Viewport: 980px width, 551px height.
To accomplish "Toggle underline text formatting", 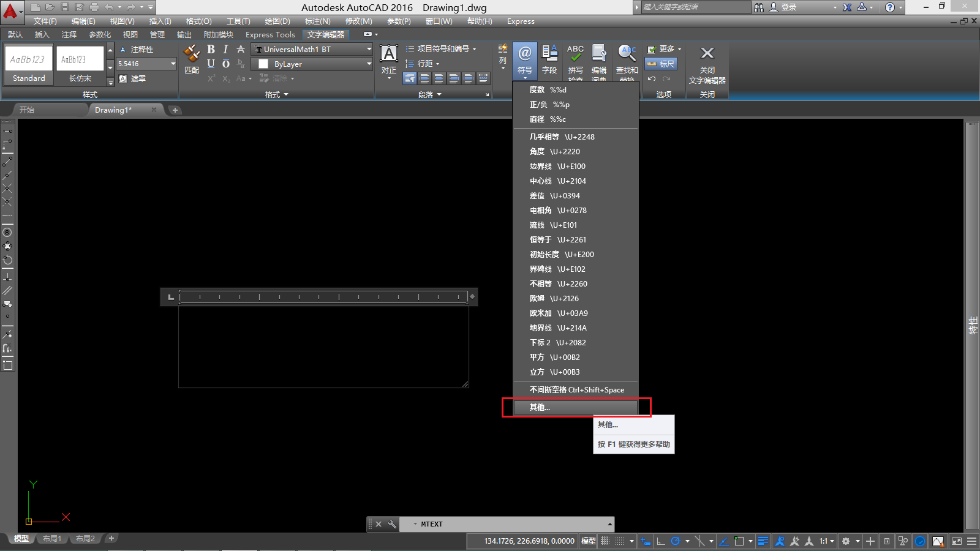I will (x=211, y=64).
